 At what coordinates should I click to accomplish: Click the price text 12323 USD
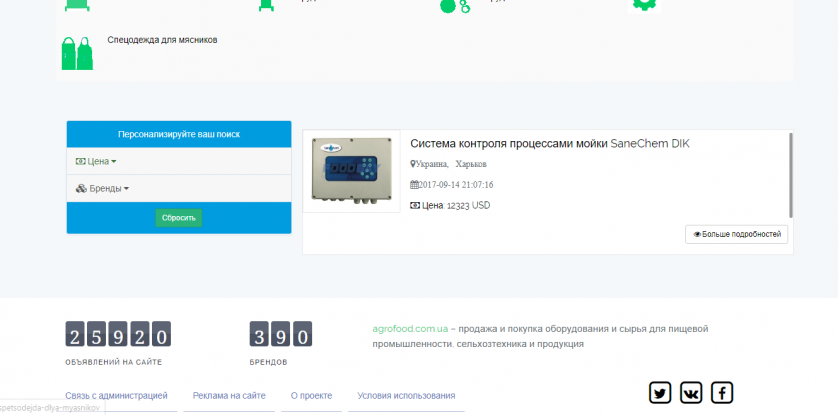click(x=468, y=206)
